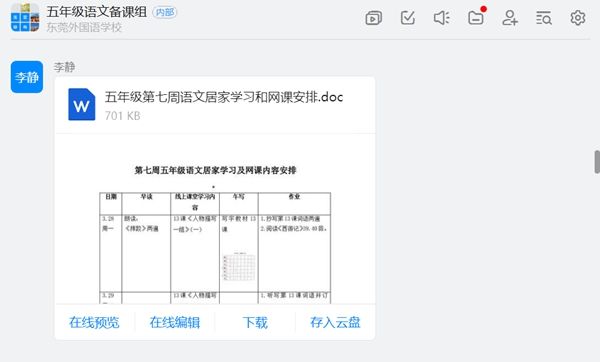This screenshot has width=600, height=362.
Task: Click the 内部 tag beside group name
Action: 165,12
